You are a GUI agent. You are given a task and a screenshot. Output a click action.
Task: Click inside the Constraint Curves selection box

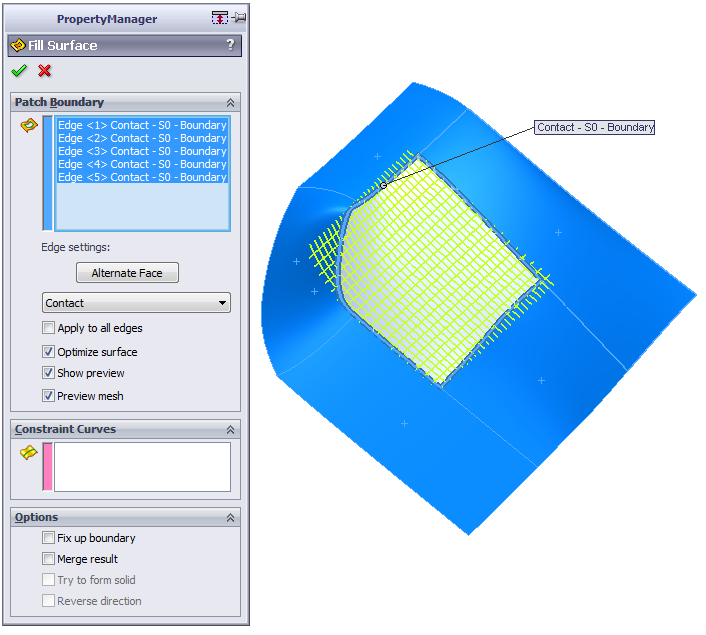tap(142, 467)
